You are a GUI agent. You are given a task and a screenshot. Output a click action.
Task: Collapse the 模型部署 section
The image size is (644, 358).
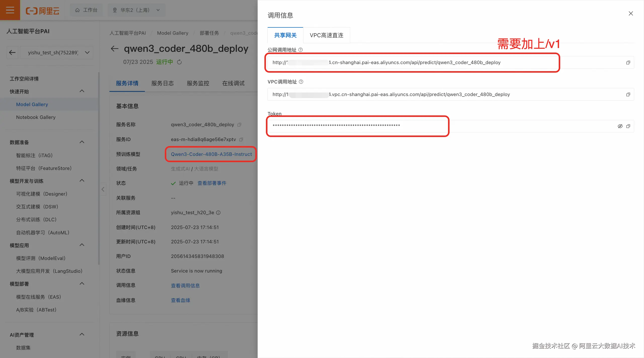pos(82,284)
